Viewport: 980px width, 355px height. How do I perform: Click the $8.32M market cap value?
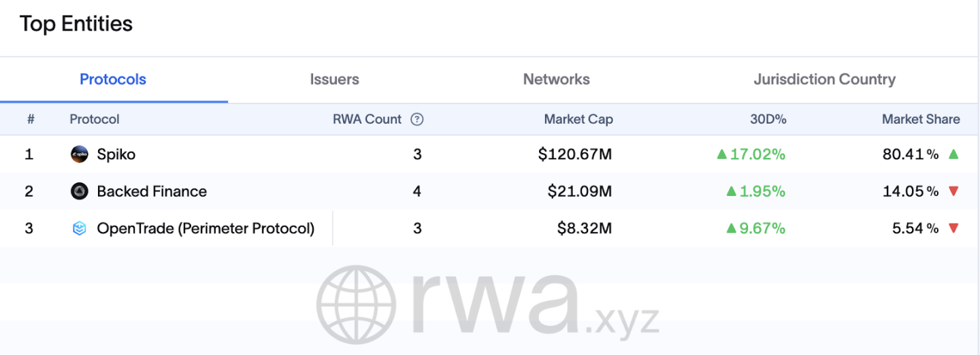pyautogui.click(x=585, y=229)
